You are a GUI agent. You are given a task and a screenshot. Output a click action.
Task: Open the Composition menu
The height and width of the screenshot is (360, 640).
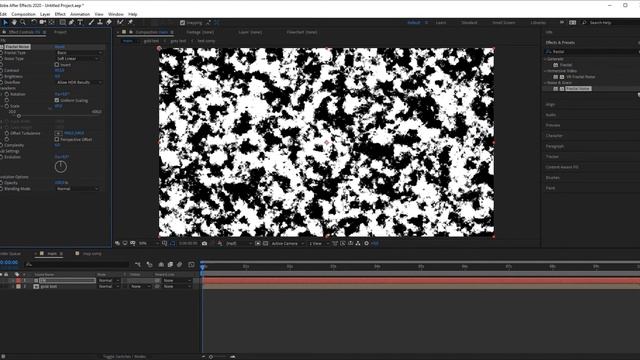[x=23, y=14]
